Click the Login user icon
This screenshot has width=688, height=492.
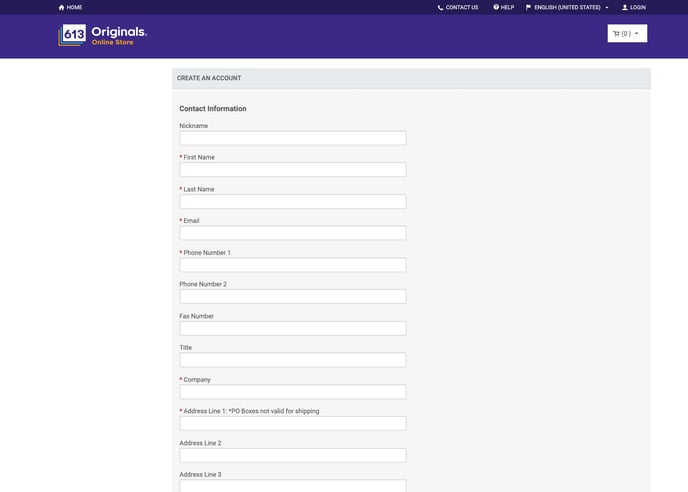pyautogui.click(x=625, y=7)
